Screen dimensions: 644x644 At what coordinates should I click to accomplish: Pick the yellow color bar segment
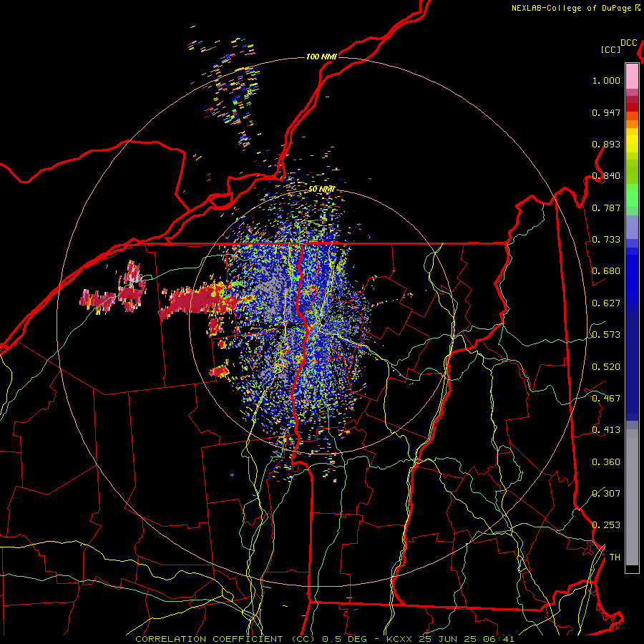pos(632,140)
